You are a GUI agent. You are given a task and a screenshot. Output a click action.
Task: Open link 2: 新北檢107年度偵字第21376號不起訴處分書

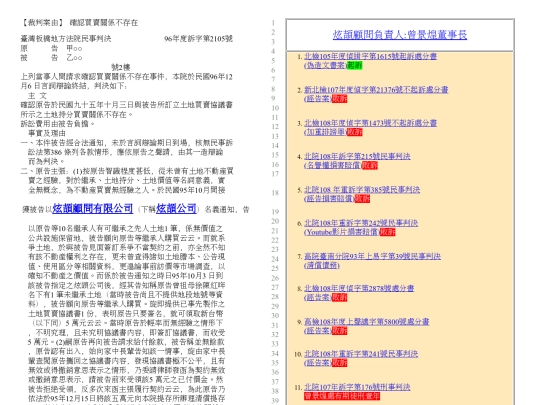pos(376,90)
